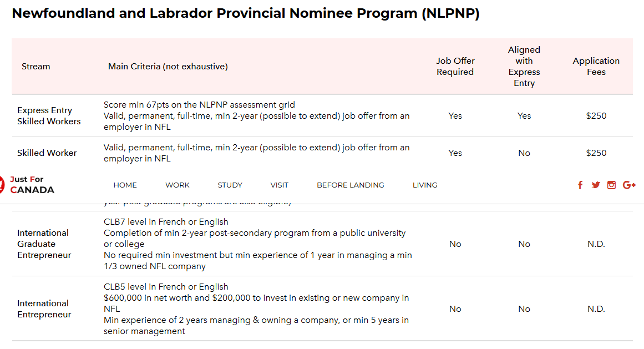The image size is (644, 349).
Task: Select the $250 fee for Skilled Worker
Action: coord(596,153)
